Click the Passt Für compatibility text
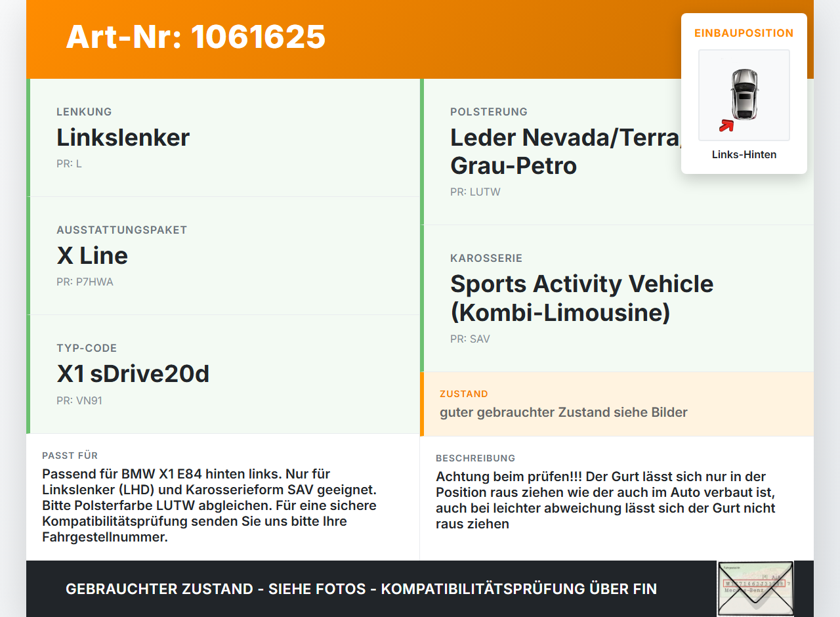Viewport: 840px width, 617px height. pyautogui.click(x=209, y=505)
